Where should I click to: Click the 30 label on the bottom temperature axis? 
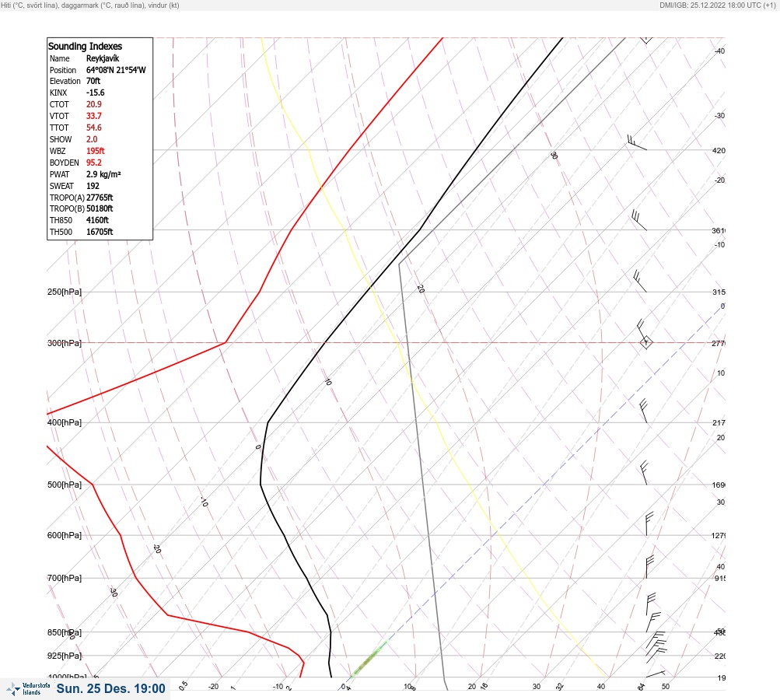coord(537,687)
